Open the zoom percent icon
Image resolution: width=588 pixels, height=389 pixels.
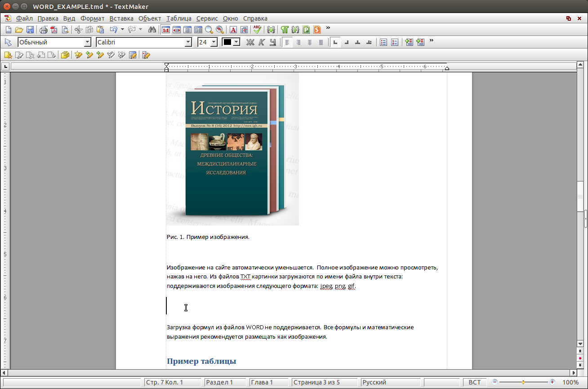[x=220, y=30]
